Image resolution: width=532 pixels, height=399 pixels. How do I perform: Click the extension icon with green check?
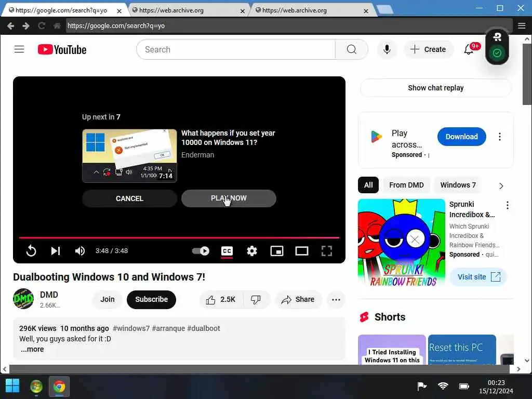[x=497, y=53]
